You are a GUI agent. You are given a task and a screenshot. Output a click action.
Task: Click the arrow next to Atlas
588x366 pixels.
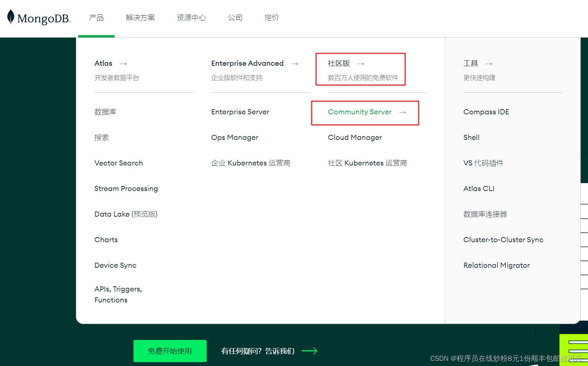tap(123, 64)
